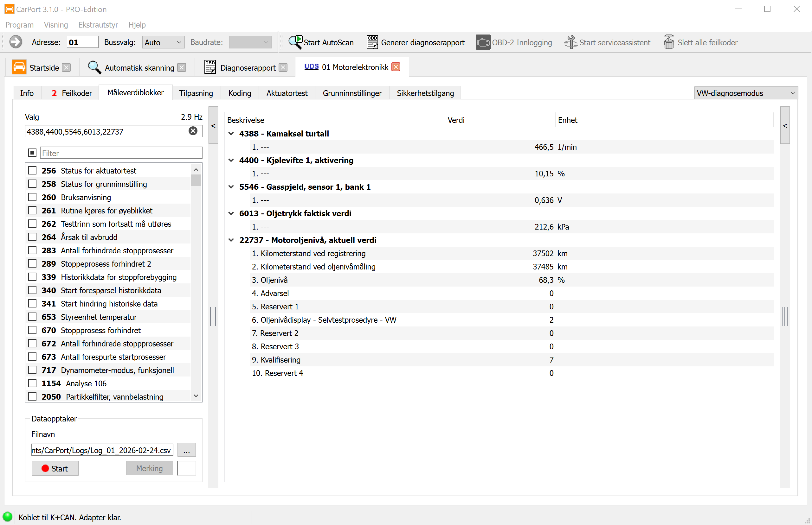Click the browse filename button
This screenshot has height=525, width=812.
tap(186, 450)
